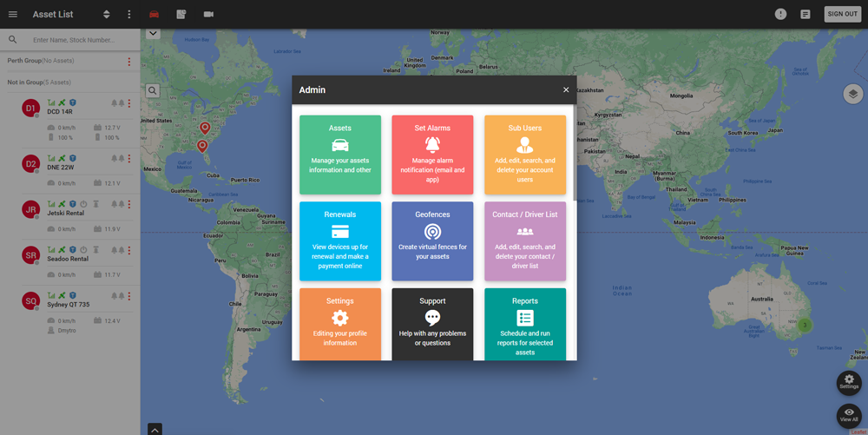
Task: Open the Settings profile tile
Action: tap(340, 324)
